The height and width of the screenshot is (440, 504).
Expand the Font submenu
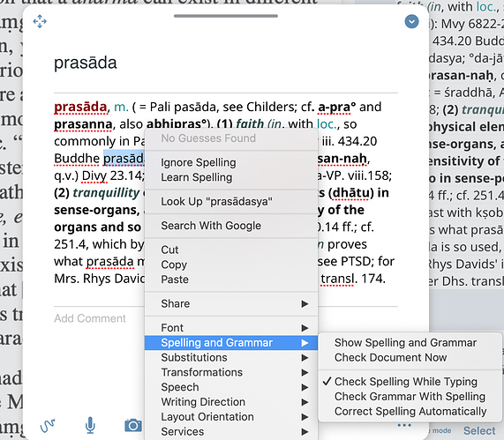(x=231, y=328)
